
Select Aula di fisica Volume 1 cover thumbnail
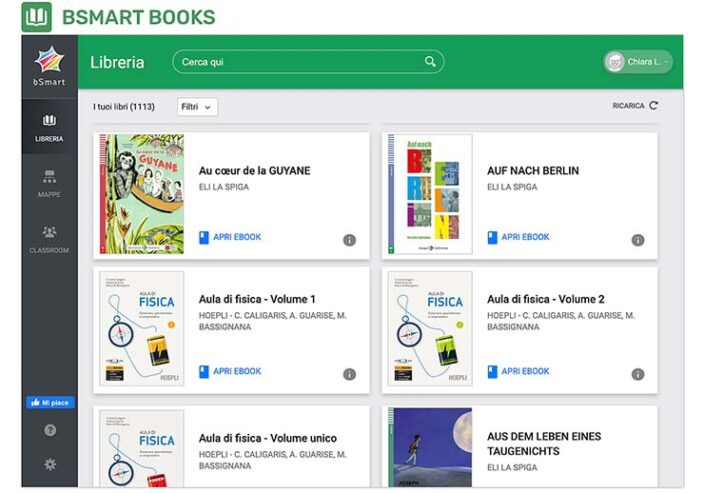point(142,329)
